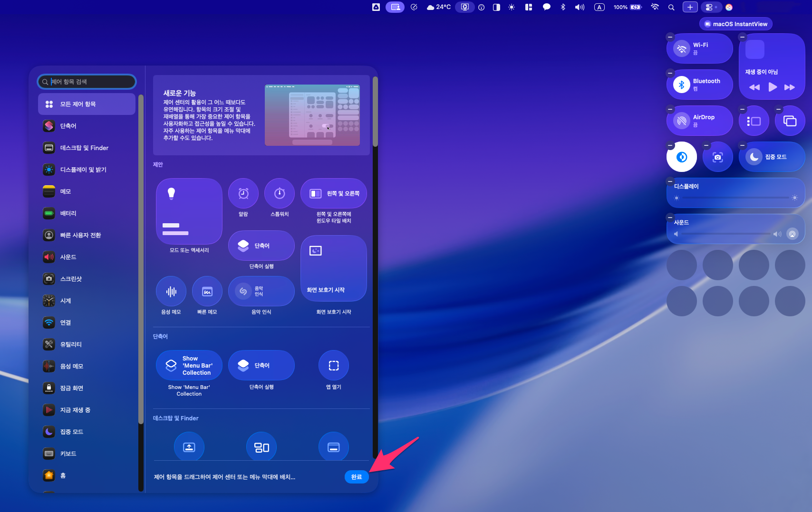Click 사운드 sidebar icon

(49, 257)
